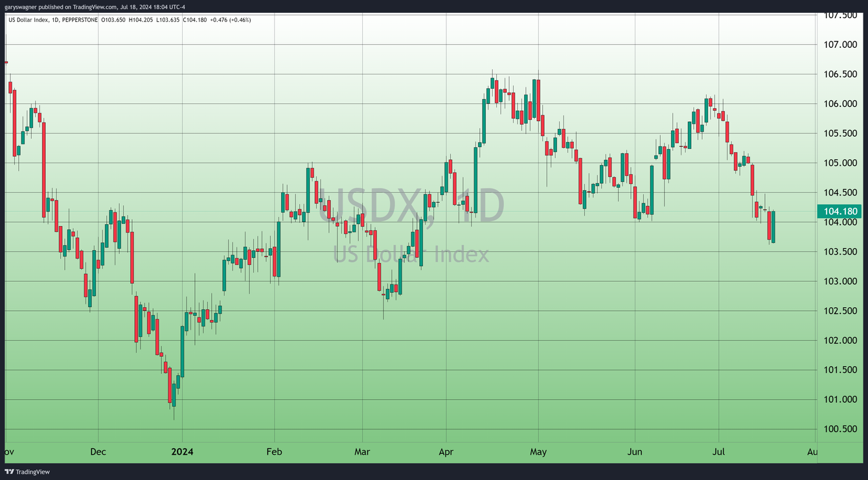Screen dimensions: 868x480
Task: Click the 2024 label on the time axis
Action: coord(183,451)
